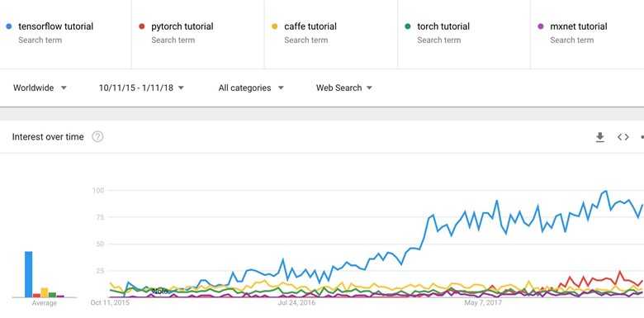Edit the torch tutorial search term
The height and width of the screenshot is (318, 644).
pos(443,26)
